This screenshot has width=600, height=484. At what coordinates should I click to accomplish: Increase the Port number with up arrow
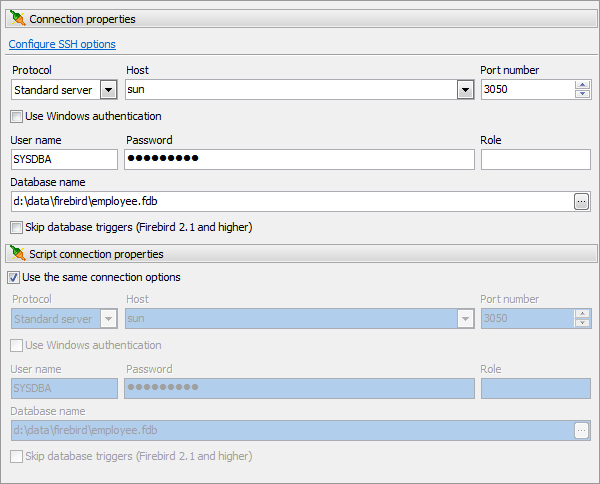(582, 85)
